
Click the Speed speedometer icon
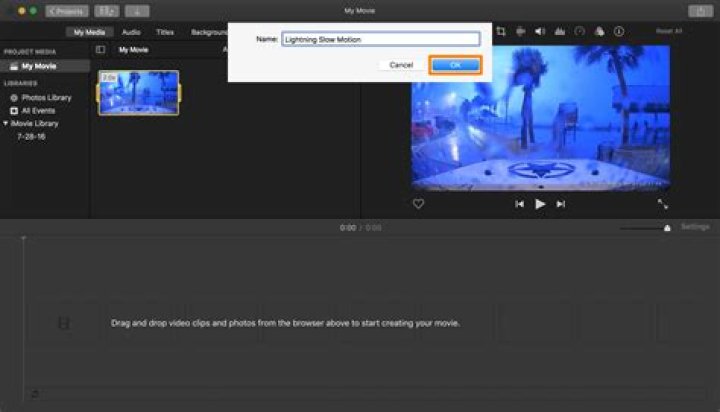579,31
